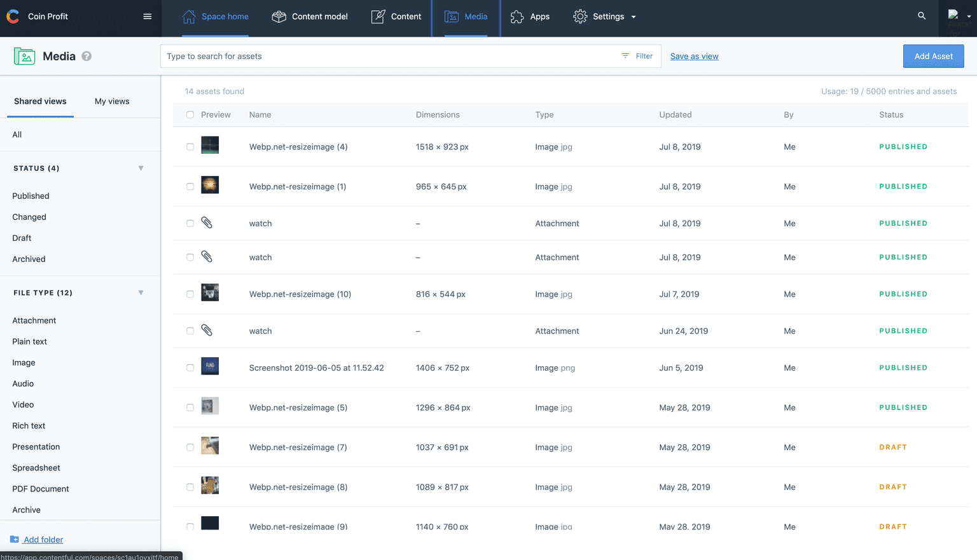
Task: Select the checkbox beside Screenshot 2019-06-05 at 11.52.42
Action: click(190, 367)
